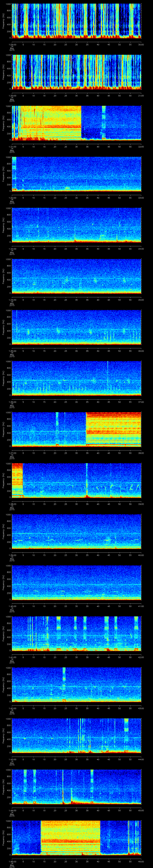Screen dimensions: 153x868
Task: Click the '1:38:00' start time label
Action: 12,504
